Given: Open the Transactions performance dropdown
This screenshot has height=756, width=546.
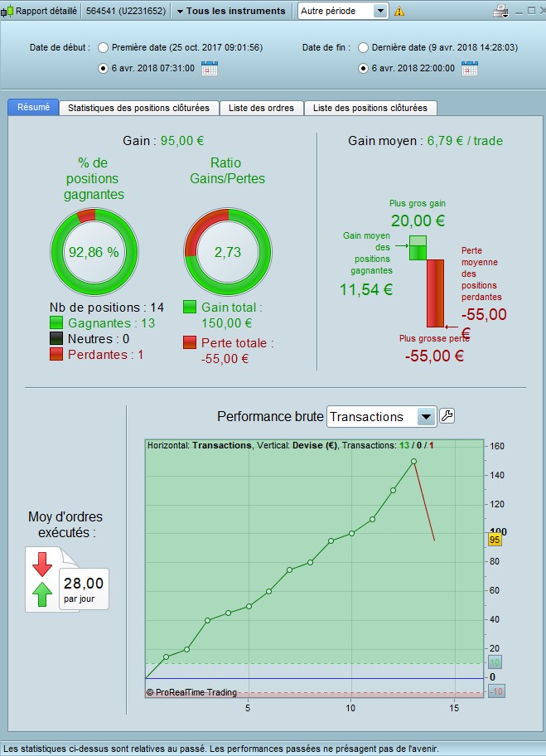Looking at the screenshot, I should [x=381, y=417].
